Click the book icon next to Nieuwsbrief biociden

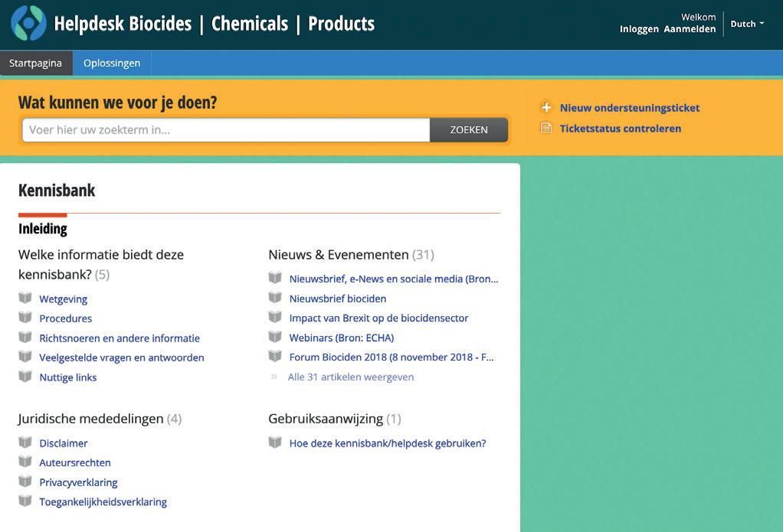point(275,298)
